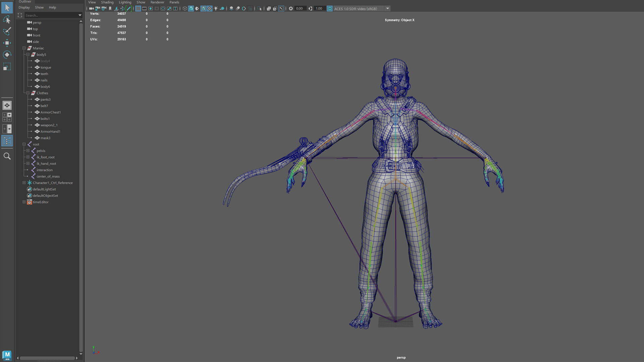
Task: Toggle multisample anti-aliasing icon
Action: tap(244, 8)
